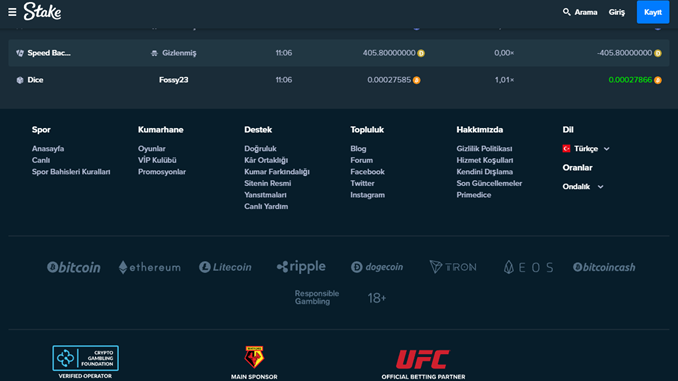678x381 pixels.
Task: Click the Arama search magnifier icon
Action: coord(566,12)
